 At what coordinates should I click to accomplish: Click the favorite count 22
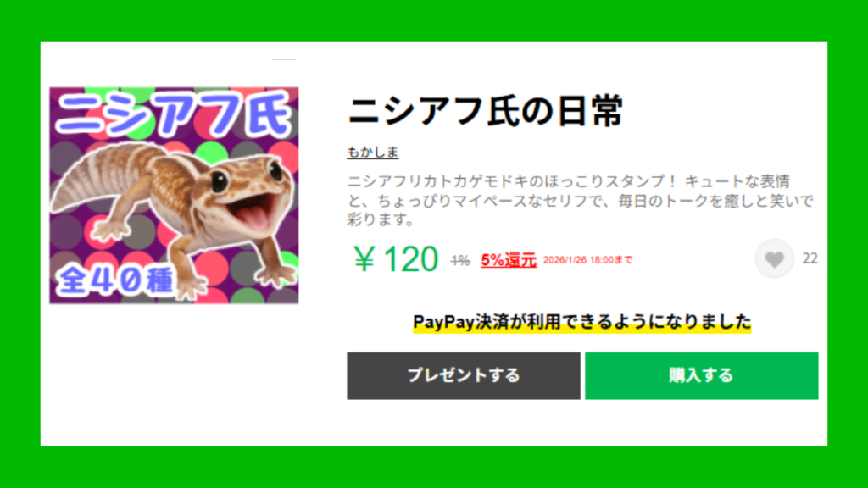point(810,258)
